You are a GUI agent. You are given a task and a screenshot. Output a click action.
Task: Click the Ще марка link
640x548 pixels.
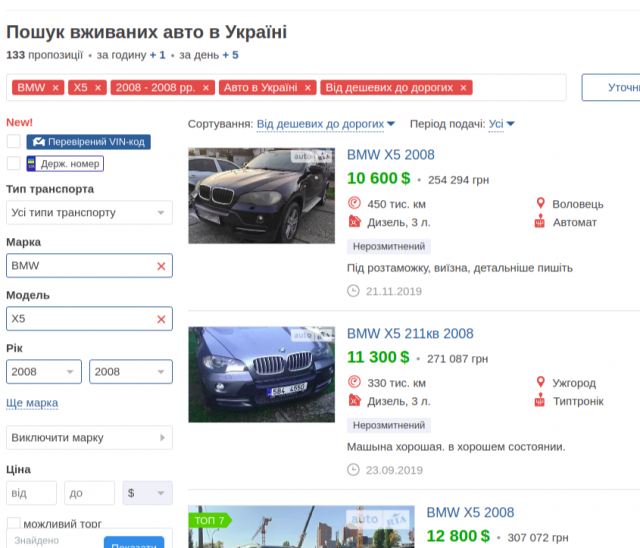click(32, 403)
